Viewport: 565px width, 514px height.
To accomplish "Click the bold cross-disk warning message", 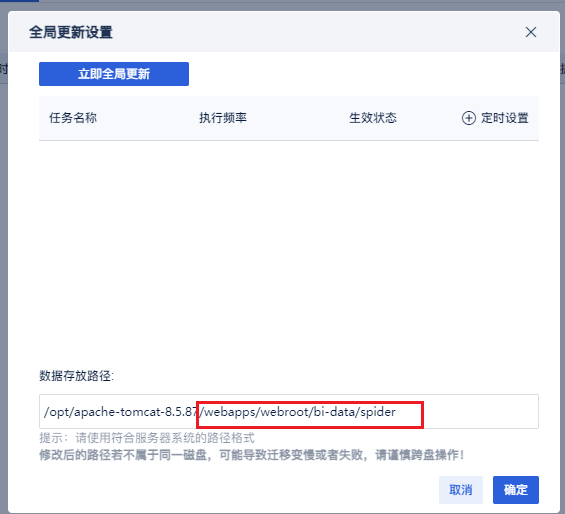I will [x=252, y=455].
